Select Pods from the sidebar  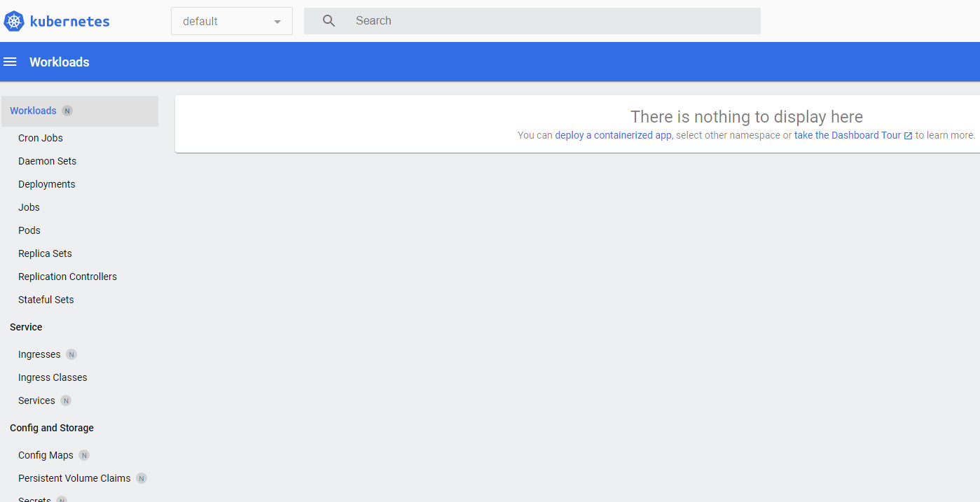pos(29,230)
